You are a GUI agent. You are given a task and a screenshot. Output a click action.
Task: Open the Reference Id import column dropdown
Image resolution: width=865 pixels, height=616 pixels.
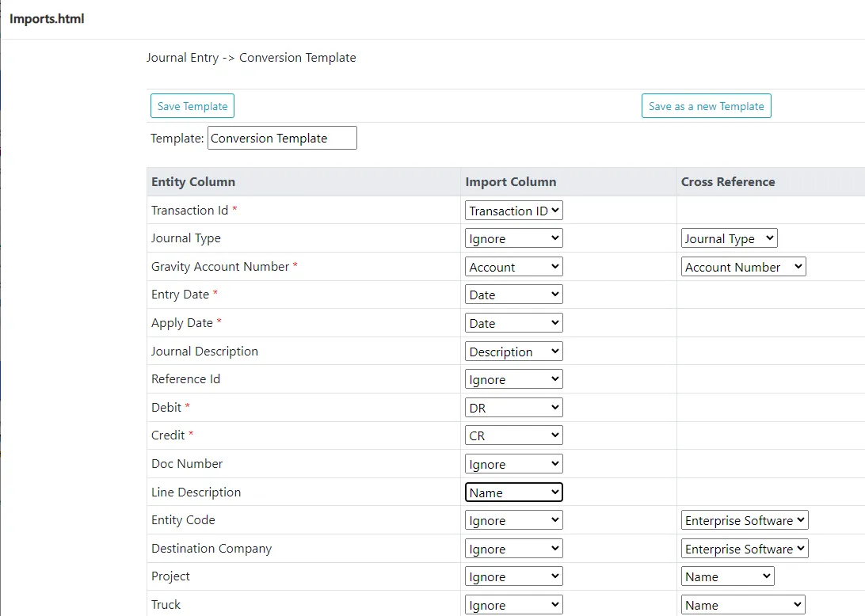click(x=513, y=379)
